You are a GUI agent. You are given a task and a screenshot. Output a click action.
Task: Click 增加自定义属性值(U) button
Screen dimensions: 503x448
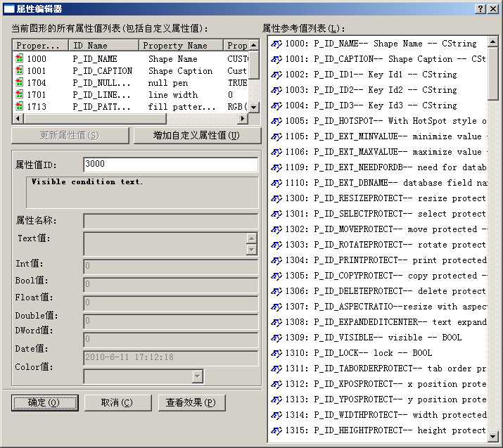197,136
